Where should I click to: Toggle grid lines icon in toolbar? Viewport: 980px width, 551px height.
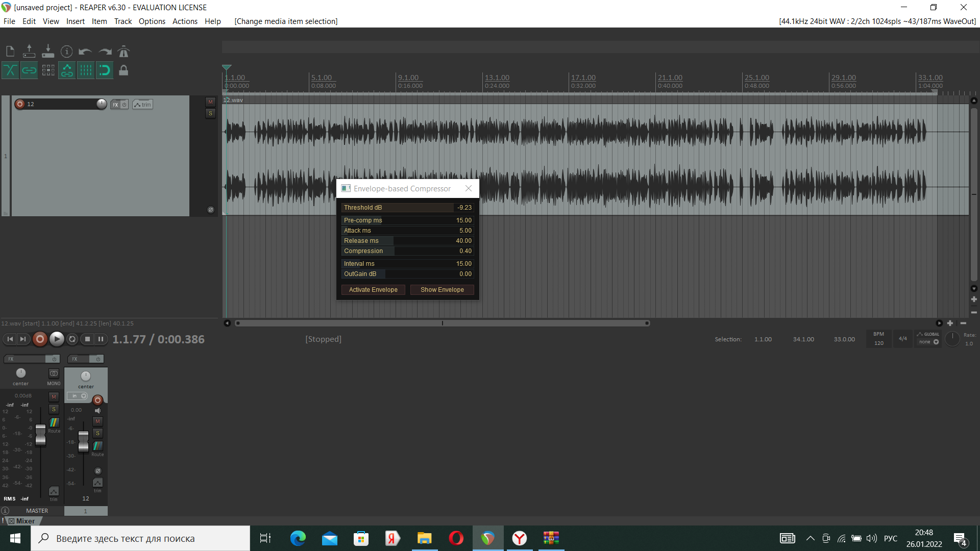click(x=86, y=70)
